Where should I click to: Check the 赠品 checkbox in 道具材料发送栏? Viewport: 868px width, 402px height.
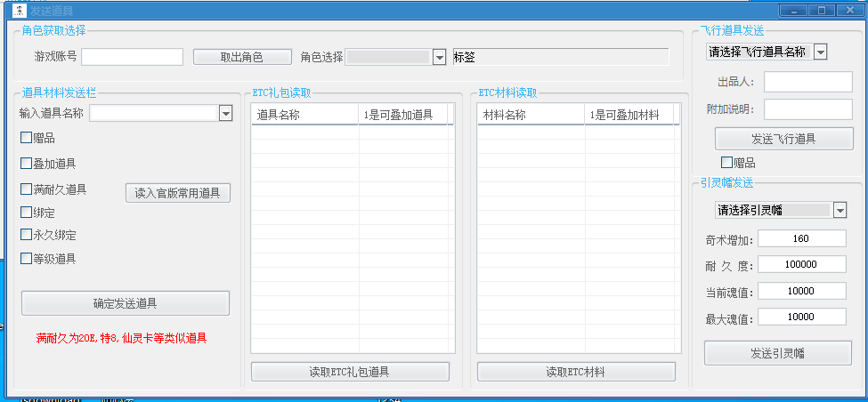27,138
